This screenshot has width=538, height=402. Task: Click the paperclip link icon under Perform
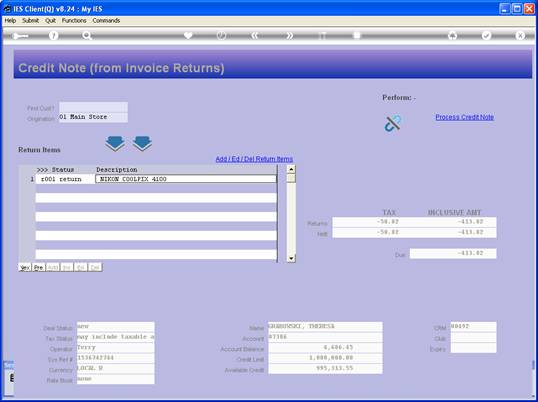pyautogui.click(x=393, y=123)
